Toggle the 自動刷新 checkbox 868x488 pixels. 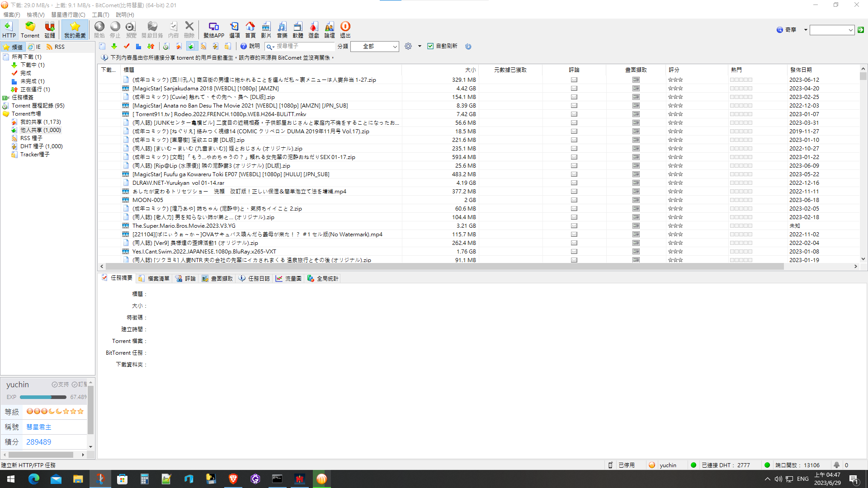click(430, 46)
